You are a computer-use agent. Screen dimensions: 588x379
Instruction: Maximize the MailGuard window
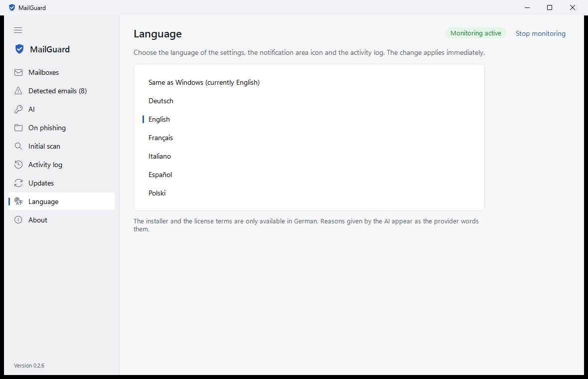549,7
